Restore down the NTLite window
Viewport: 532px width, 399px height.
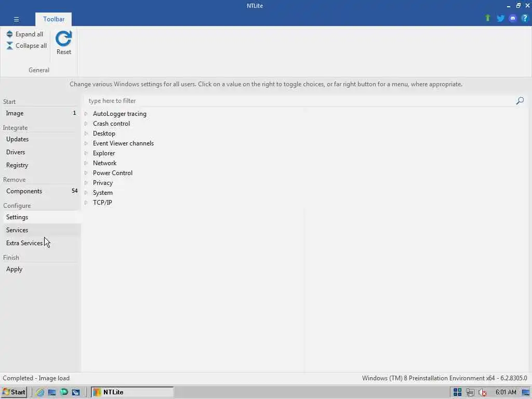click(x=518, y=5)
